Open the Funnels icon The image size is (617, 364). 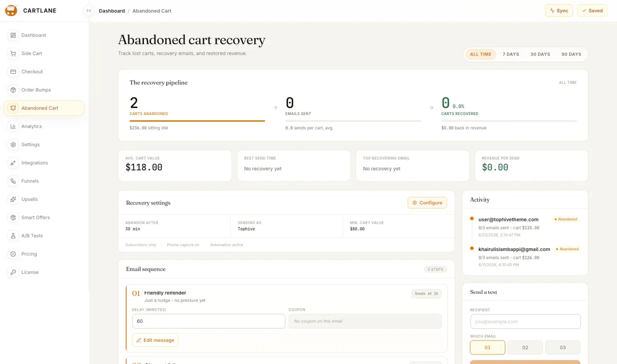click(13, 181)
